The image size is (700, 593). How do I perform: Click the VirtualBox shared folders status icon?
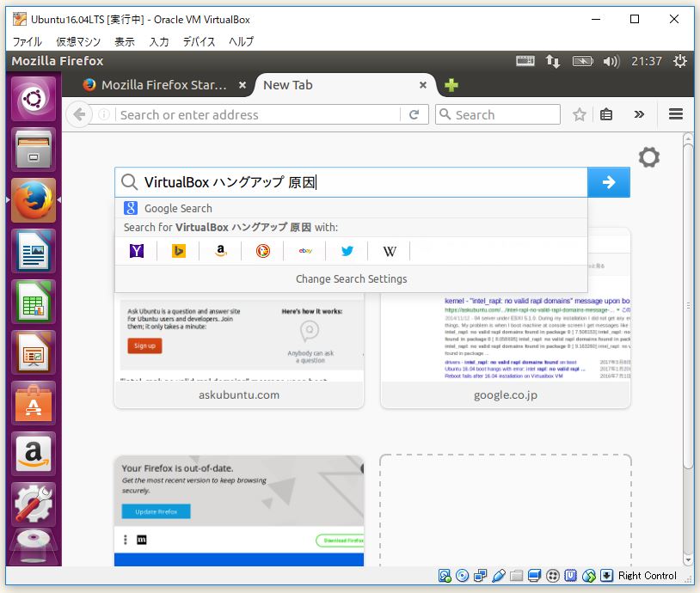pos(516,576)
